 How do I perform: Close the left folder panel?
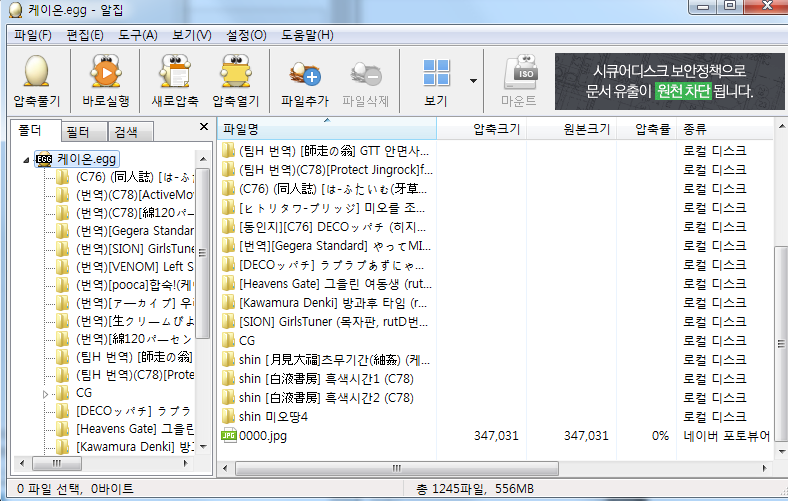[204, 127]
